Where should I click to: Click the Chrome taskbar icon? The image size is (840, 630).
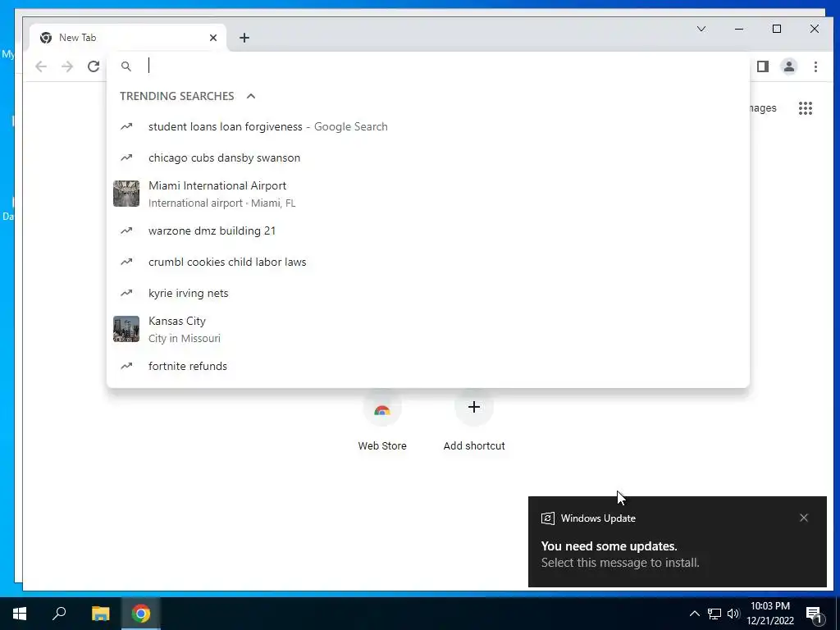point(141,614)
